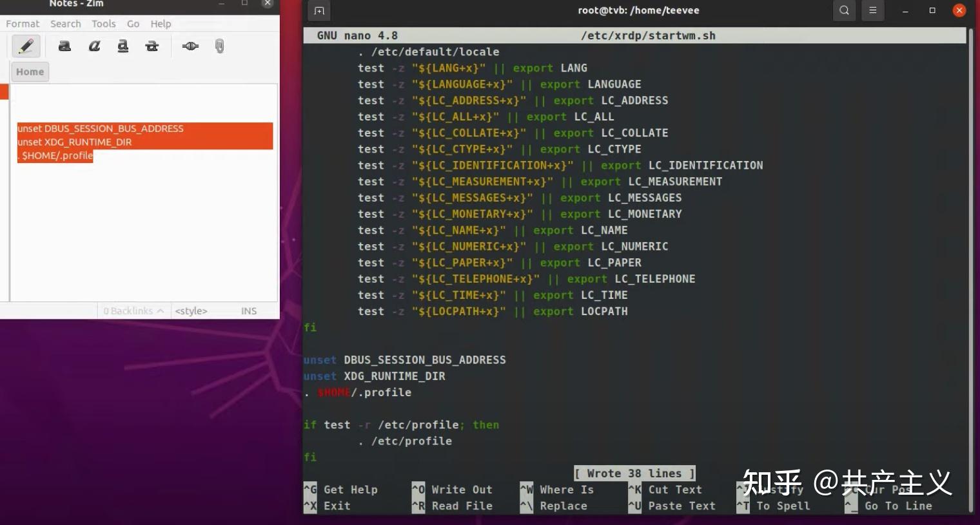Click "unset DBUS_SESSION_BUS_ADDRESS" line in nano
This screenshot has height=525, width=980.
point(405,360)
